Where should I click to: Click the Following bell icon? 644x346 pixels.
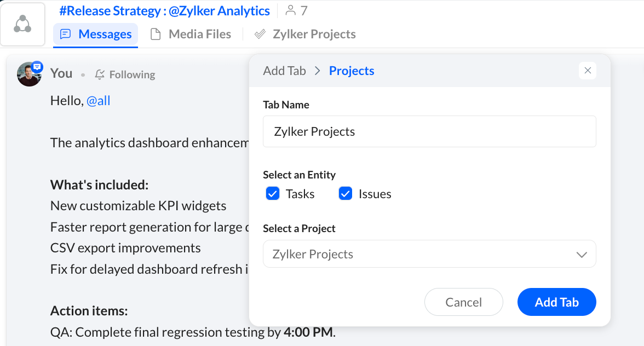[x=100, y=74]
